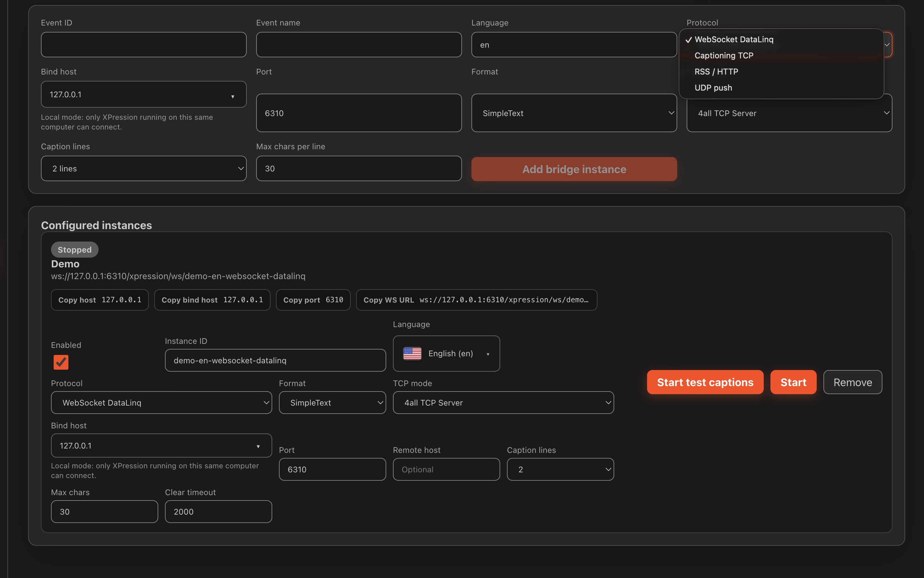924x578 pixels.
Task: Open Demo instance Protocol WebSocket DataLinq dropdown
Action: 161,403
